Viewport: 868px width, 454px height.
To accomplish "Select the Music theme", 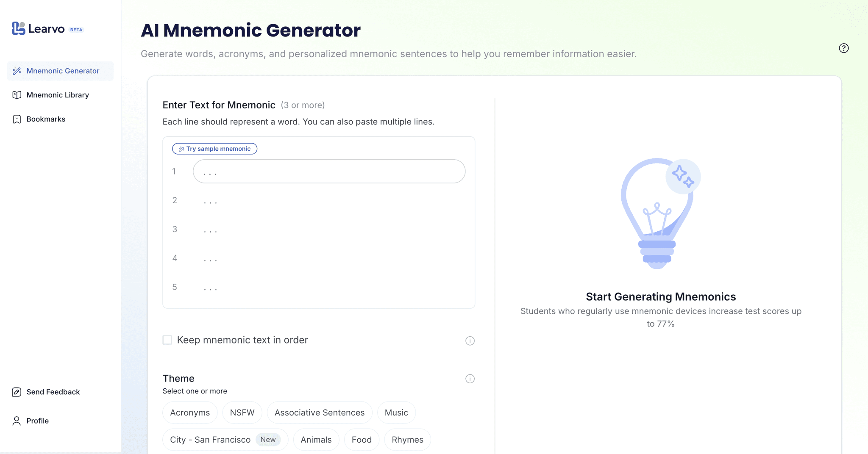I will pos(396,412).
